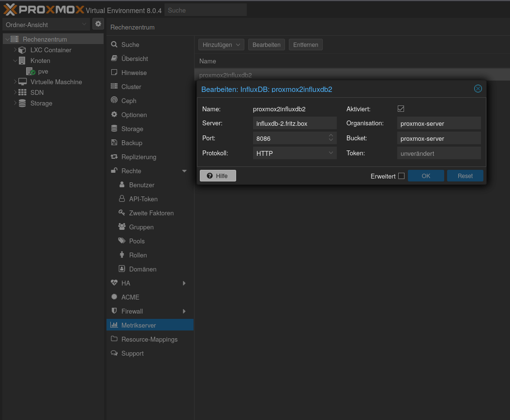Close the InfluxDB edit dialog
This screenshot has height=420, width=510.
coord(478,89)
